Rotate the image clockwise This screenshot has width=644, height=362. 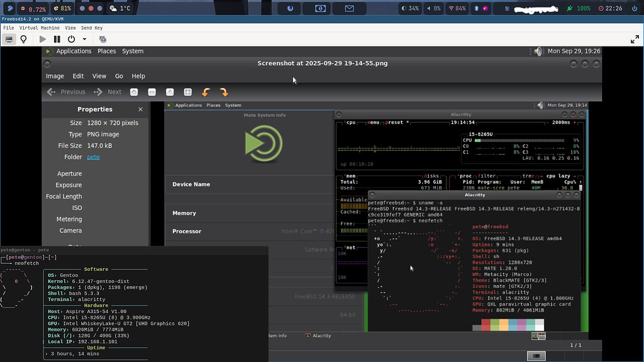[x=223, y=92]
